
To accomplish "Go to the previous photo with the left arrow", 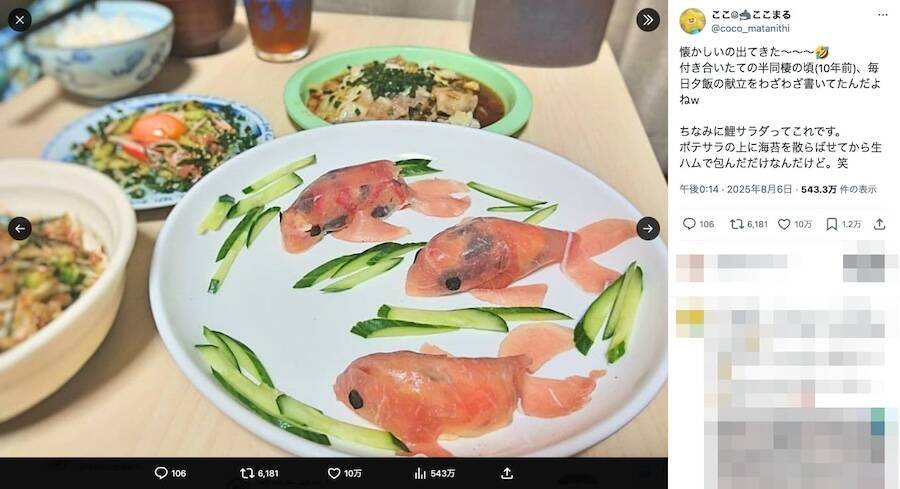I will tap(20, 228).
